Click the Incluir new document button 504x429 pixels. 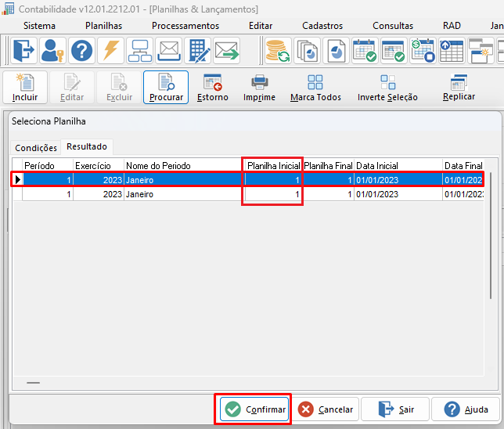pyautogui.click(x=25, y=88)
